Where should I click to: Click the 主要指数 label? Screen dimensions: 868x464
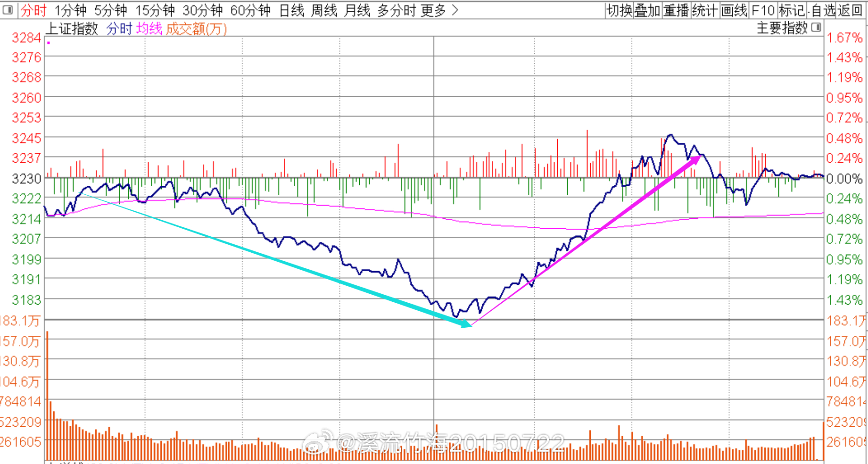783,28
